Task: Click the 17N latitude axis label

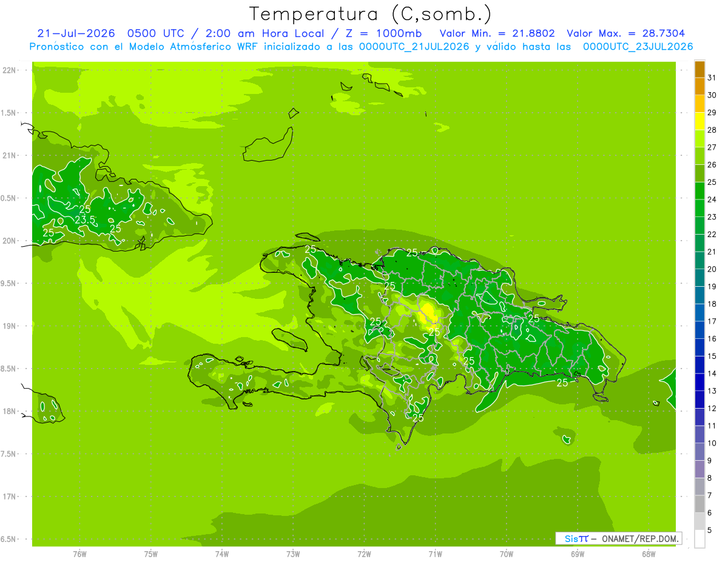Action: [x=9, y=497]
